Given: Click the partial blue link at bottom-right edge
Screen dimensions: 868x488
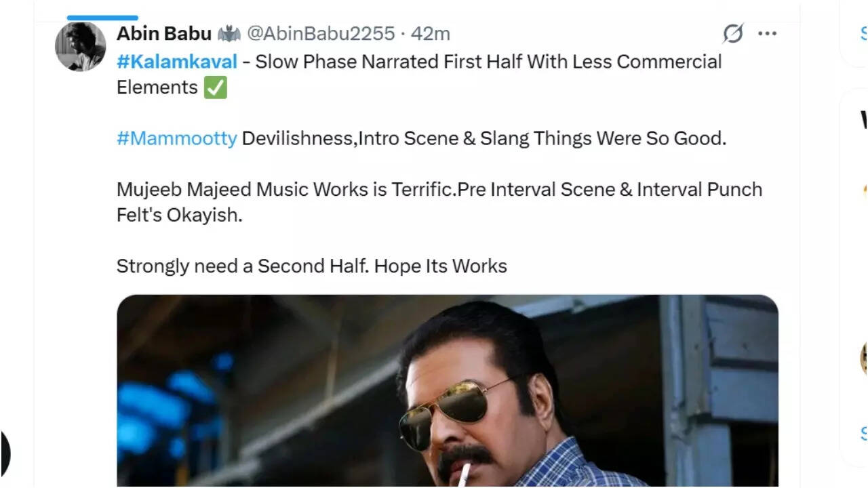Looking at the screenshot, I should 864,432.
